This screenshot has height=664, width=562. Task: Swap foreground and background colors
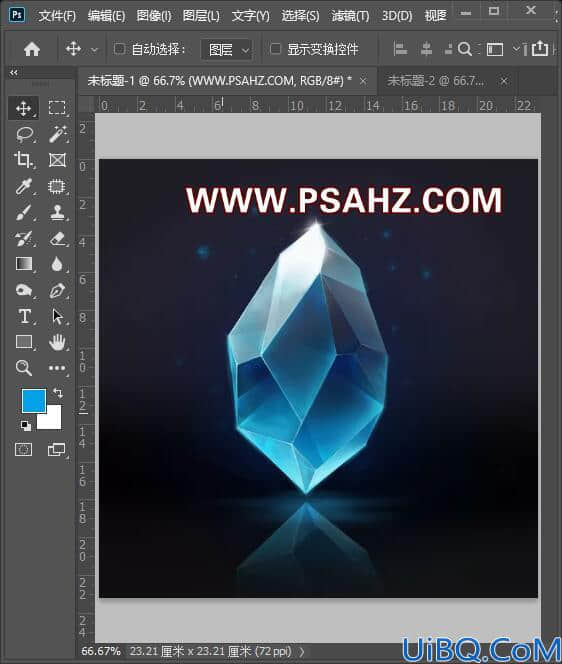pos(58,393)
